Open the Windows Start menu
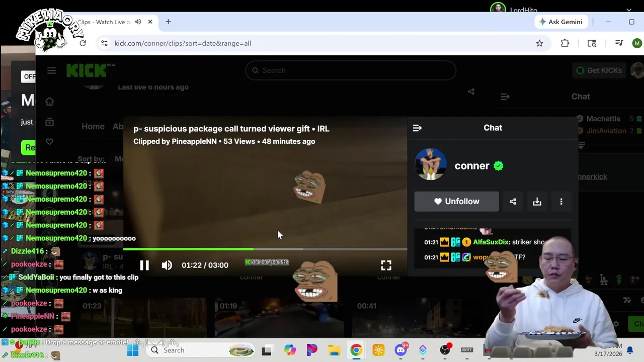The height and width of the screenshot is (362, 644). [133, 350]
